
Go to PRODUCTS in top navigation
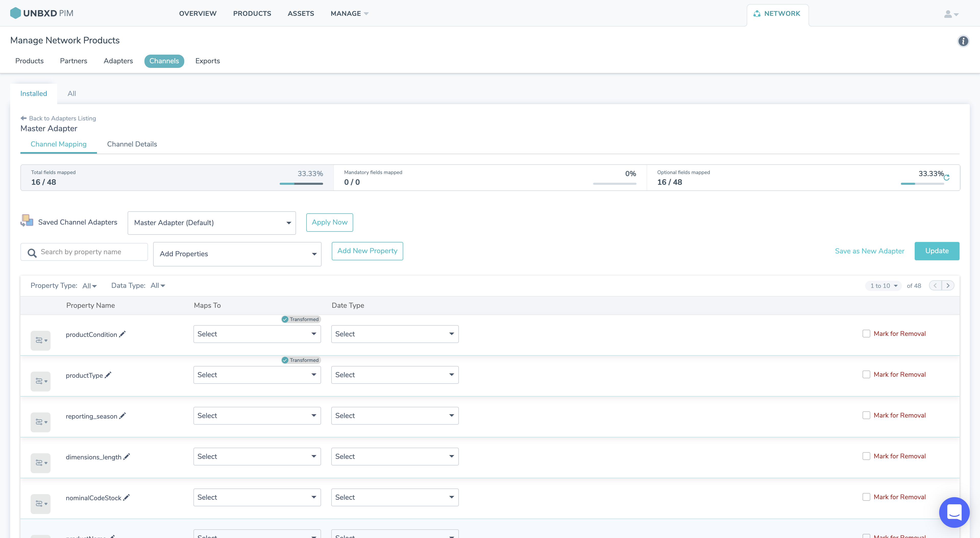click(x=252, y=14)
